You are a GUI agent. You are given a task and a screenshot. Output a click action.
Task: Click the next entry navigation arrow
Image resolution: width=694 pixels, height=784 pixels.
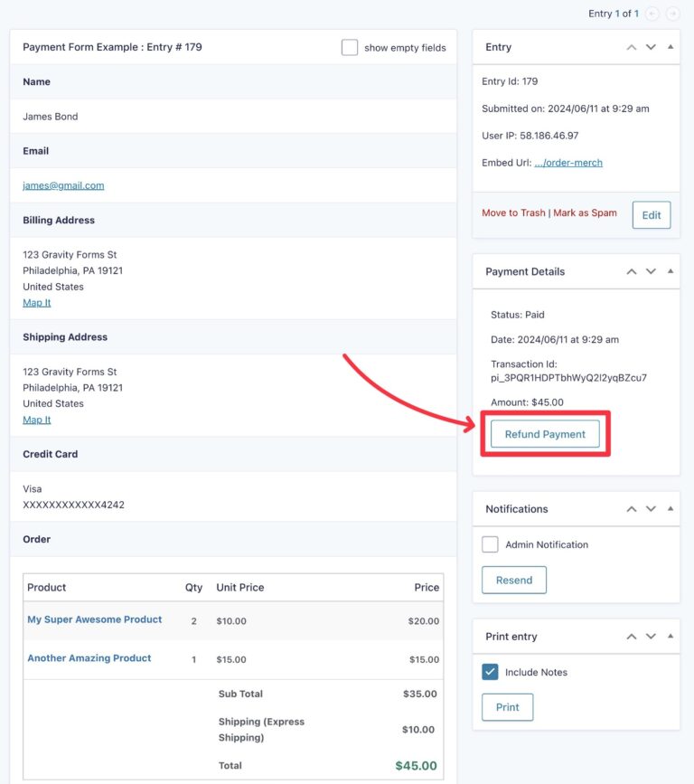click(x=672, y=14)
